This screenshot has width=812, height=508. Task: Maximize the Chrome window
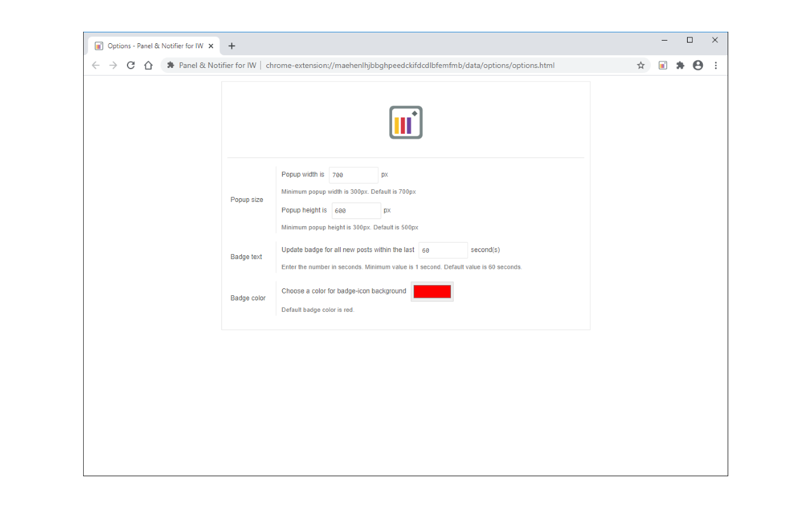[x=690, y=40]
